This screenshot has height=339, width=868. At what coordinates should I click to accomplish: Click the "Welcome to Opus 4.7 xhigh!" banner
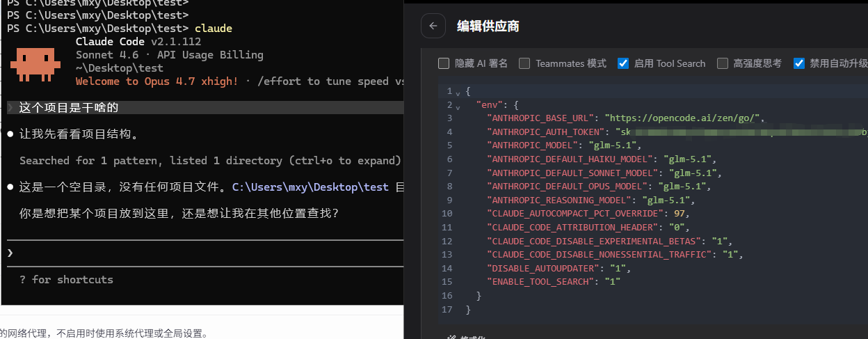[x=156, y=81]
